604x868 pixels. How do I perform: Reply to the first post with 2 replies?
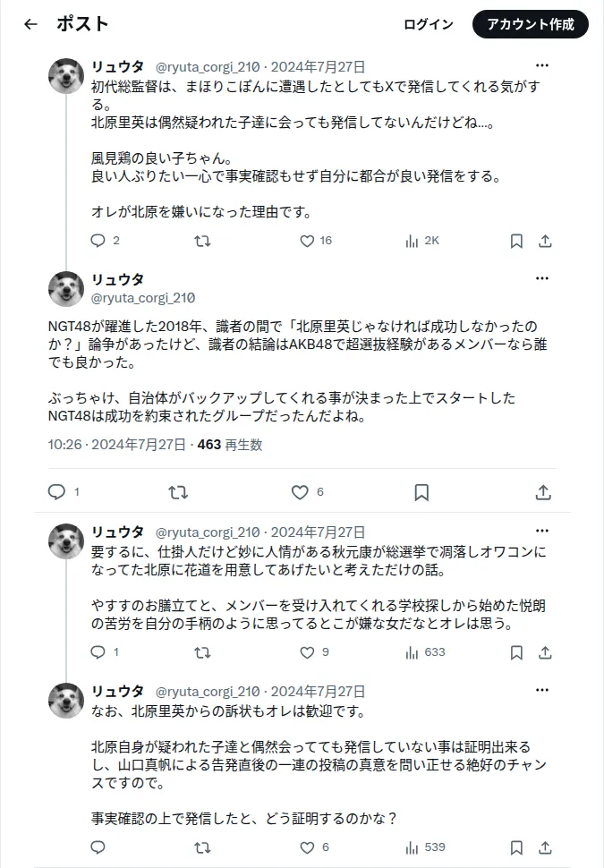tap(106, 241)
